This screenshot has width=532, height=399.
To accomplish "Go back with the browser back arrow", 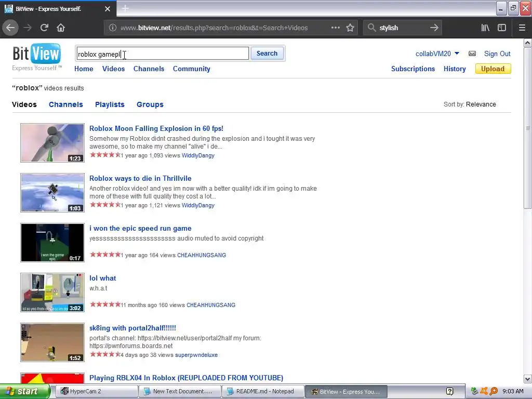I will [x=10, y=28].
